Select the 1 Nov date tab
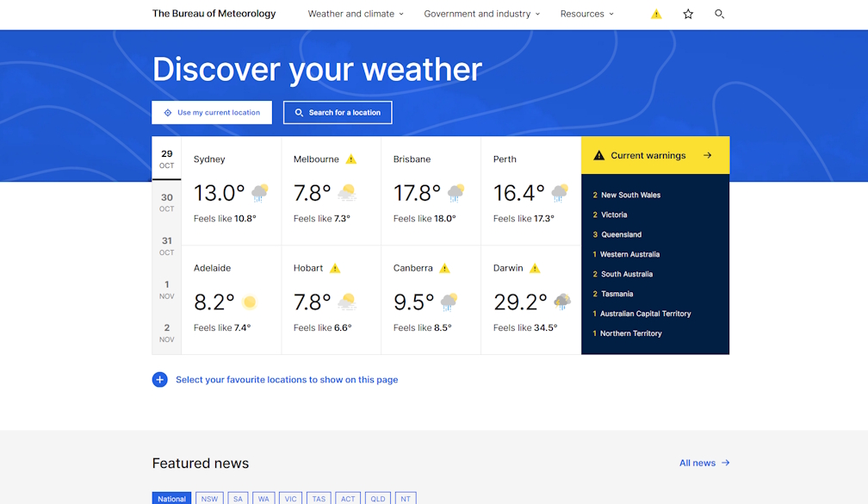Screen dimensions: 868x504 pos(167,289)
